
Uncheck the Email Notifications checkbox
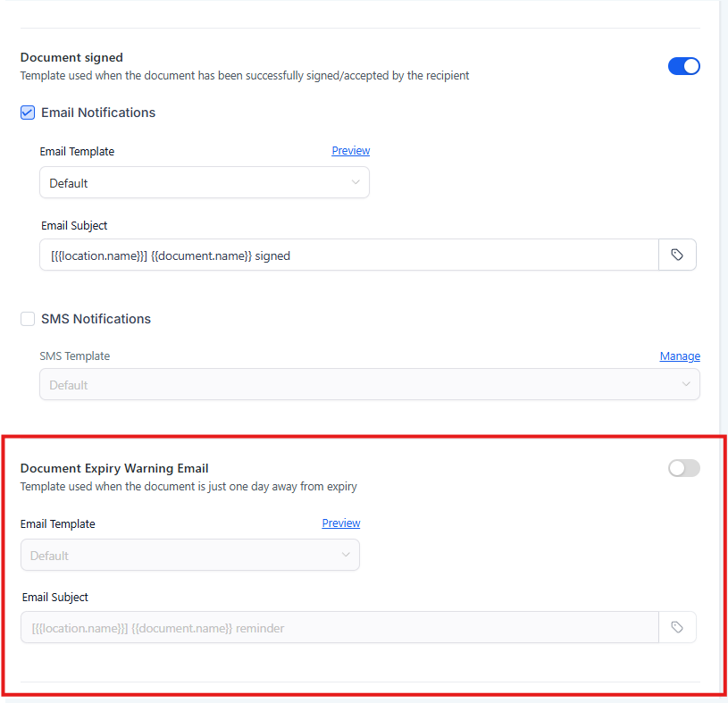click(x=28, y=113)
